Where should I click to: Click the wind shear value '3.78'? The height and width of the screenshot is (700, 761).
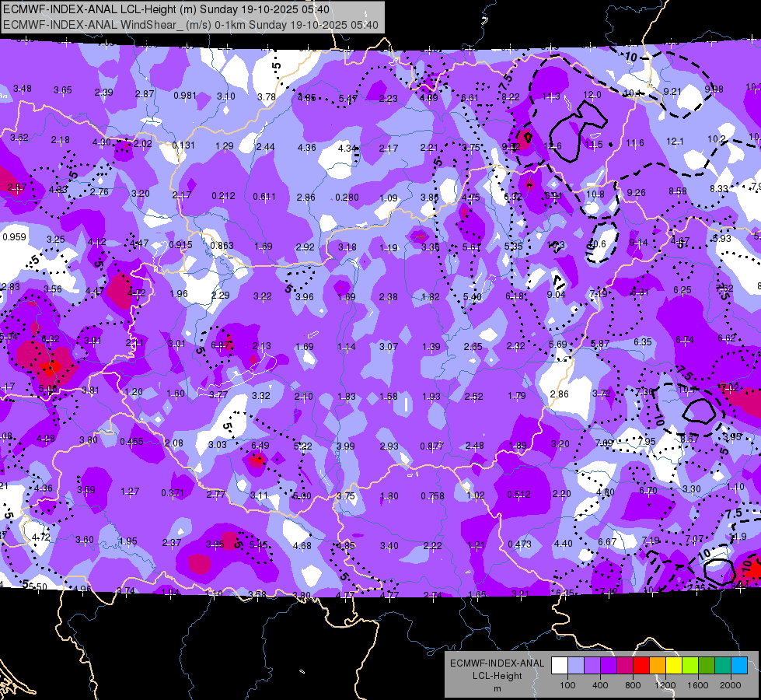coord(267,97)
